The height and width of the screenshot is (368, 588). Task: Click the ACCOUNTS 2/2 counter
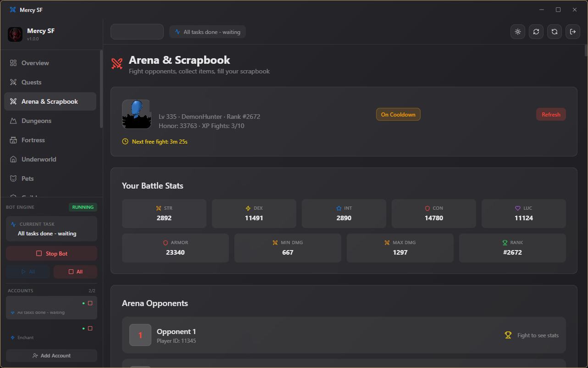pos(92,291)
